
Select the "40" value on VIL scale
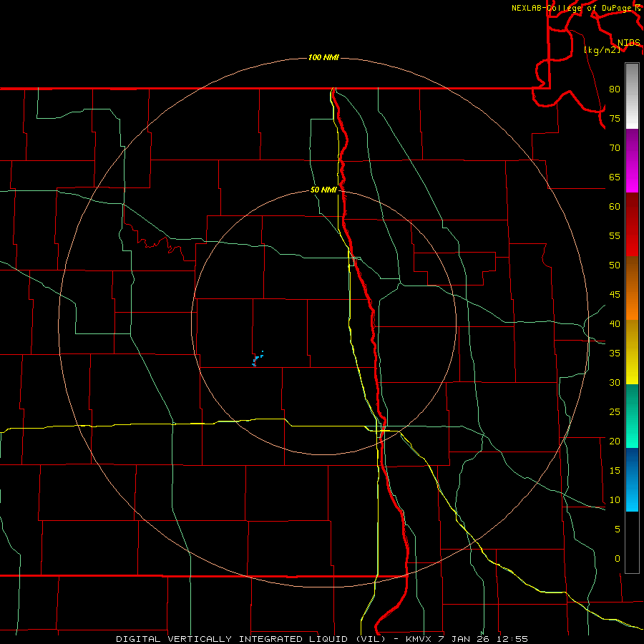pyautogui.click(x=615, y=323)
